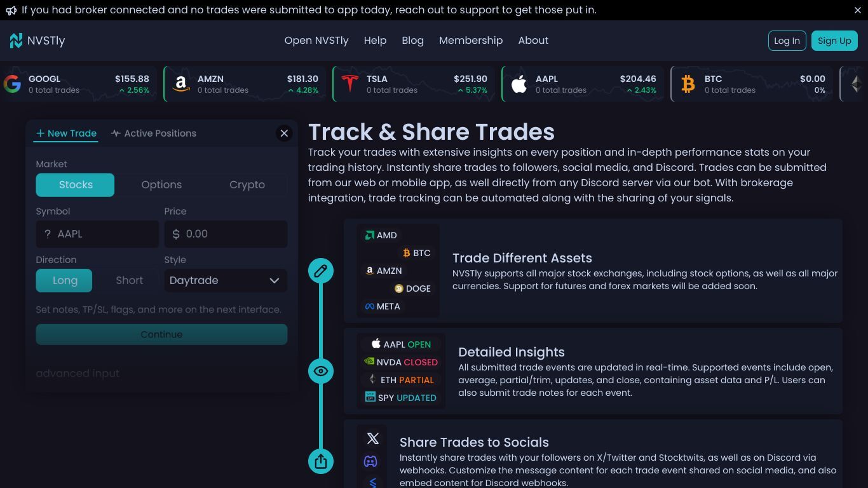Image resolution: width=868 pixels, height=488 pixels.
Task: Click the AMZN asset chip
Action: (x=384, y=271)
